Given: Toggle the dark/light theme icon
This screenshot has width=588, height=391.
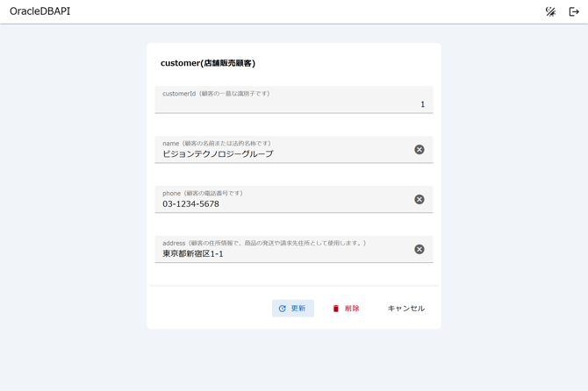Looking at the screenshot, I should tap(550, 11).
